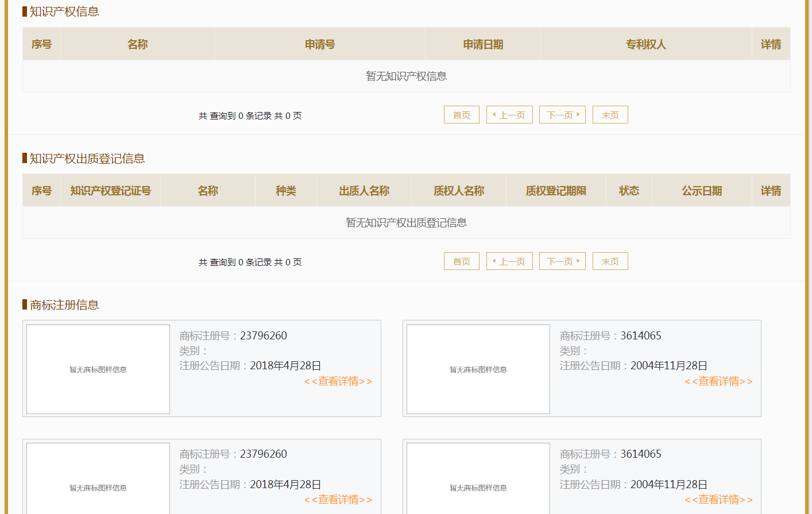The height and width of the screenshot is (514, 812).
Task: Open 查看详情 for the first trademark 23796260 card
Action: pos(338,381)
